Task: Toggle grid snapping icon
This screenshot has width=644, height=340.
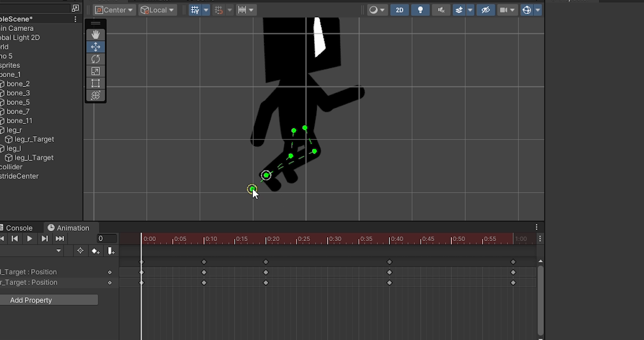Action: 195,10
